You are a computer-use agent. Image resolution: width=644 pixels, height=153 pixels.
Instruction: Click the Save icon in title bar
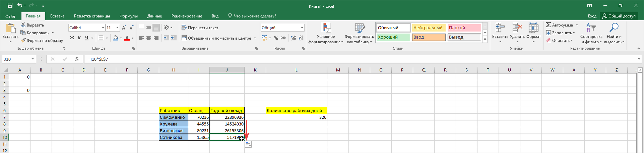(x=10, y=6)
